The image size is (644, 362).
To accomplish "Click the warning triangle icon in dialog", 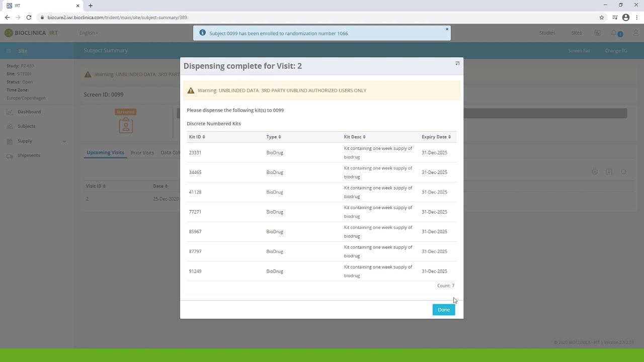I will click(x=191, y=90).
